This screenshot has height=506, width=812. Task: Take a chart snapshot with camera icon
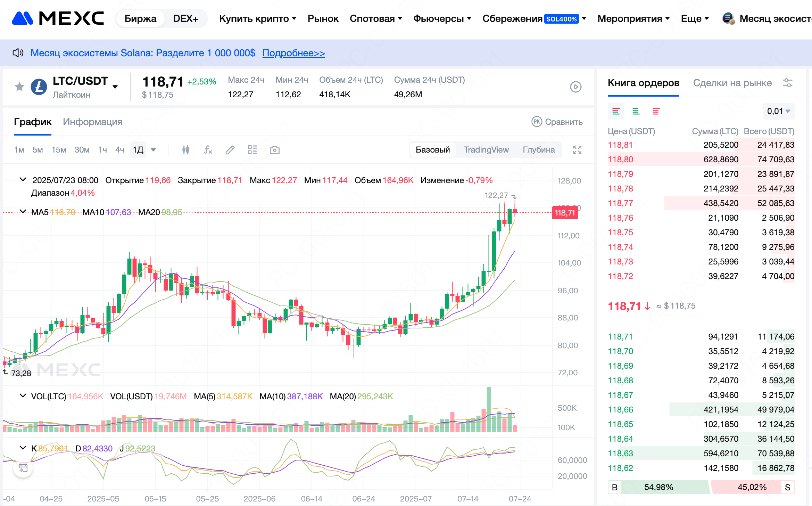click(274, 150)
